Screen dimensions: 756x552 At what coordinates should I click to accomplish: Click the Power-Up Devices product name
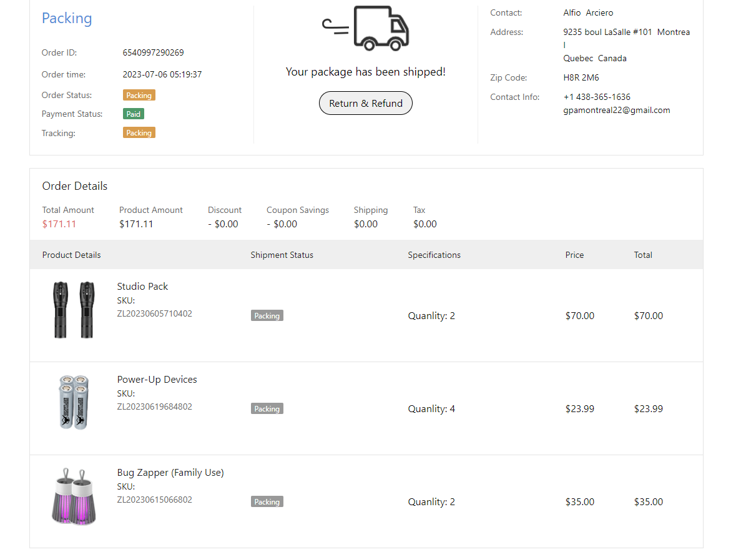point(157,380)
